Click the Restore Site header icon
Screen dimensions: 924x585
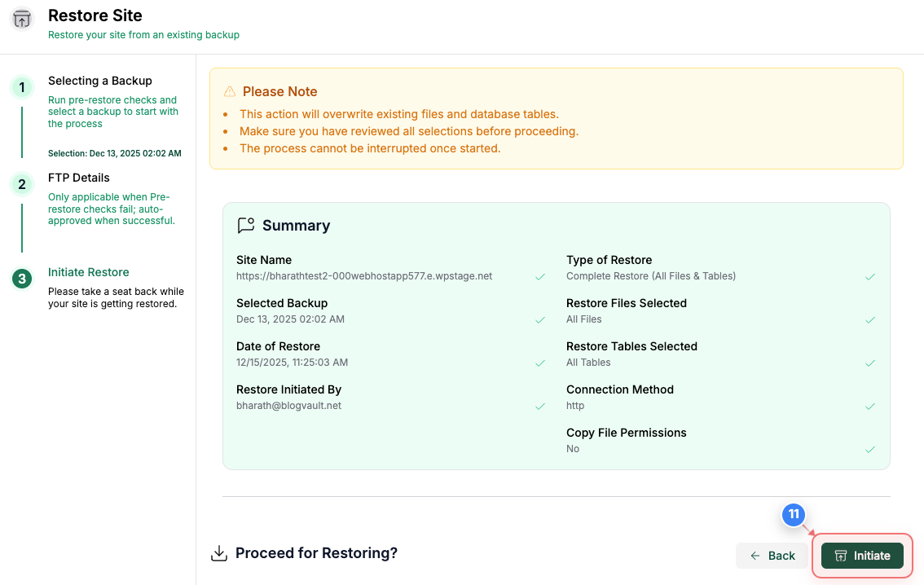(x=21, y=17)
